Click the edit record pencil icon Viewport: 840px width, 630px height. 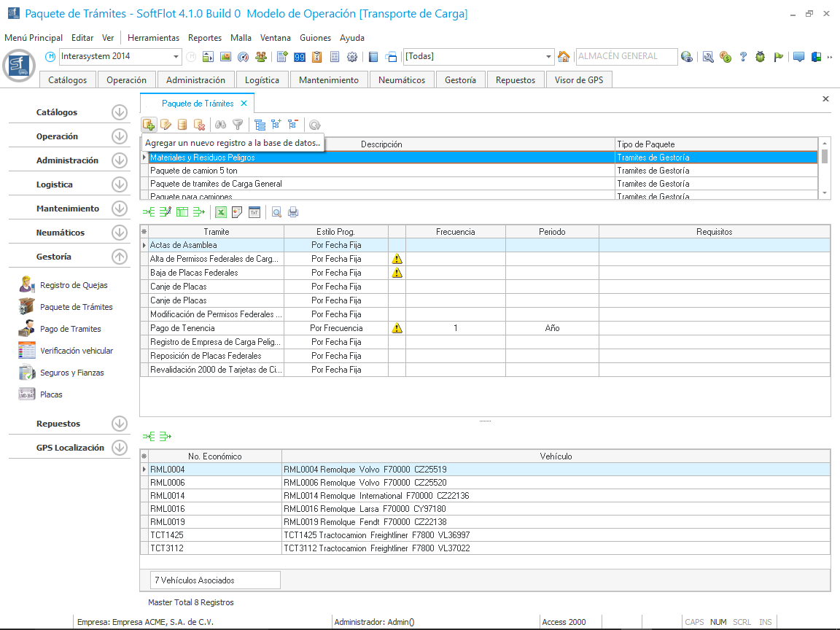click(x=166, y=125)
